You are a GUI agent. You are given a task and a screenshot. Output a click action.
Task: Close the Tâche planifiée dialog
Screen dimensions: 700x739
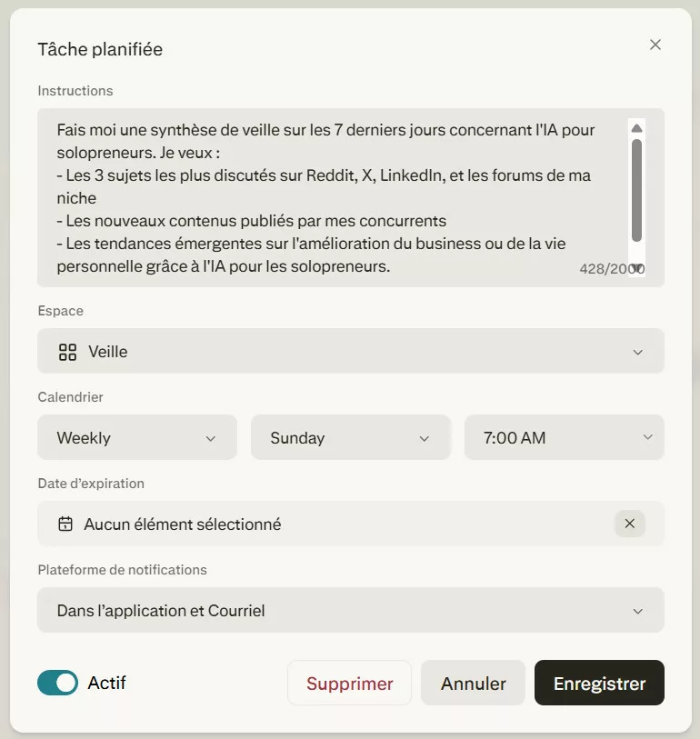655,45
